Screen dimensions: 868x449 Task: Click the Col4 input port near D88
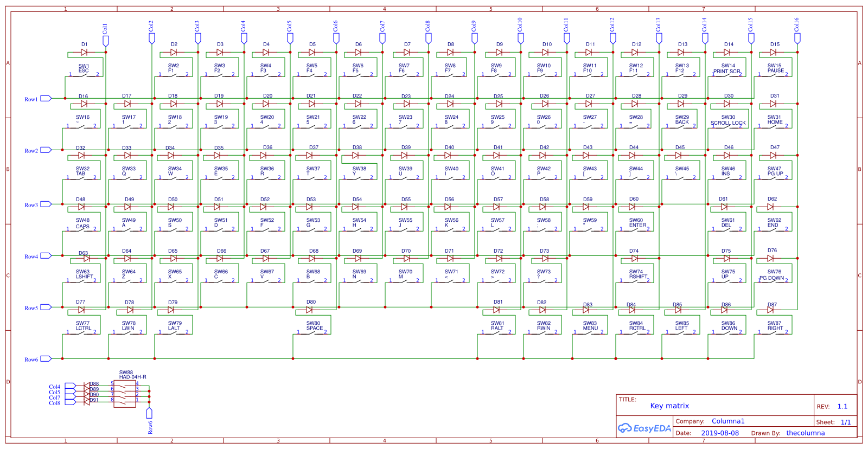pyautogui.click(x=71, y=386)
